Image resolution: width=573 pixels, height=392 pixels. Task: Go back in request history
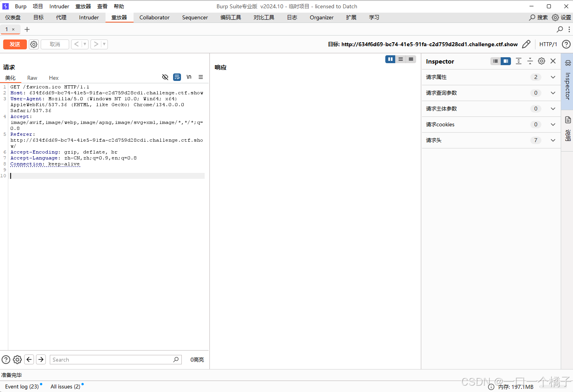(x=77, y=44)
